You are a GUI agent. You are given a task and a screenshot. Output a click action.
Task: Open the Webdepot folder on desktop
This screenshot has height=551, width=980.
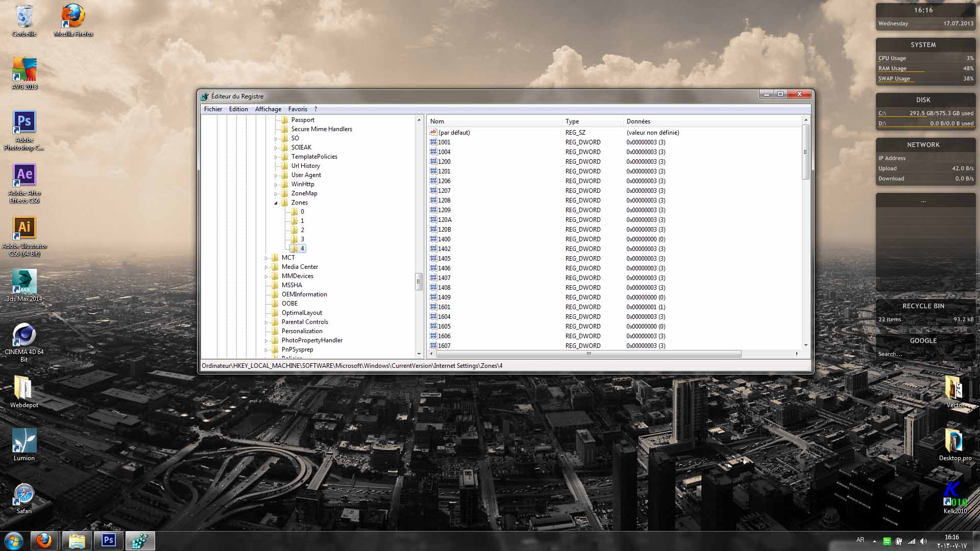pos(24,392)
